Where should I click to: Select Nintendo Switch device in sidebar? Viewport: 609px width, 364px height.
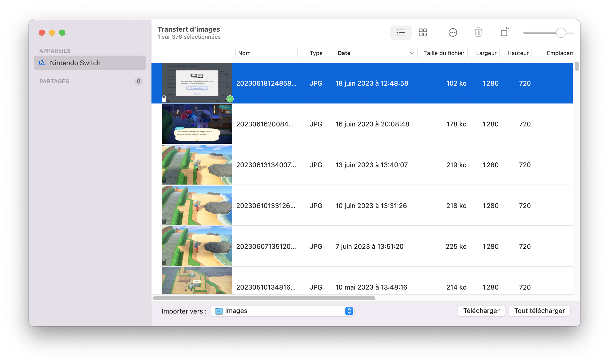pos(90,63)
